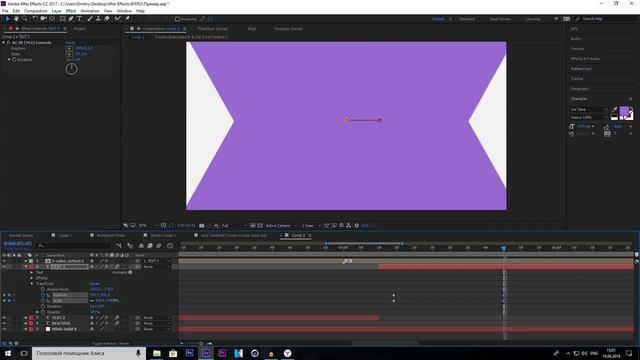Click the eyedropper in Character panel
The image size is (640, 360).
[x=614, y=109]
